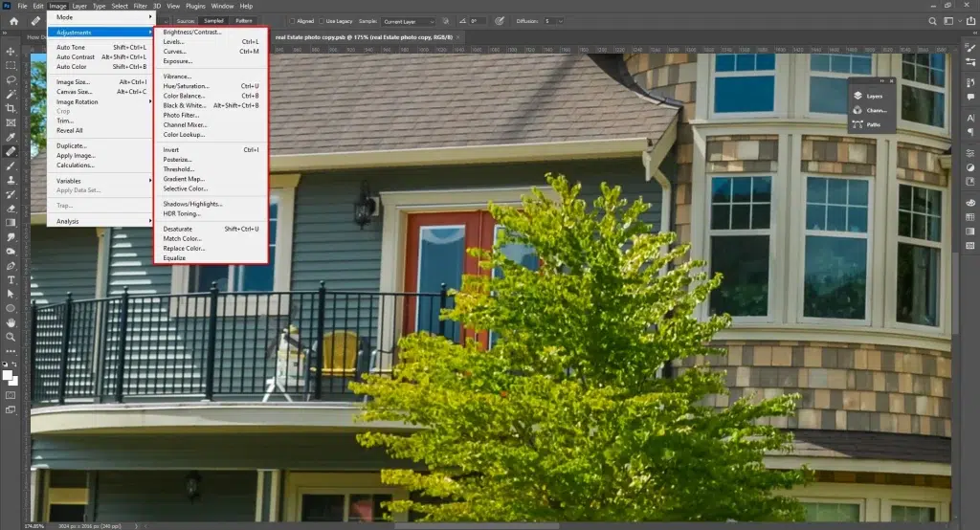The width and height of the screenshot is (980, 530).
Task: Select the Crop tool
Action: tap(11, 108)
